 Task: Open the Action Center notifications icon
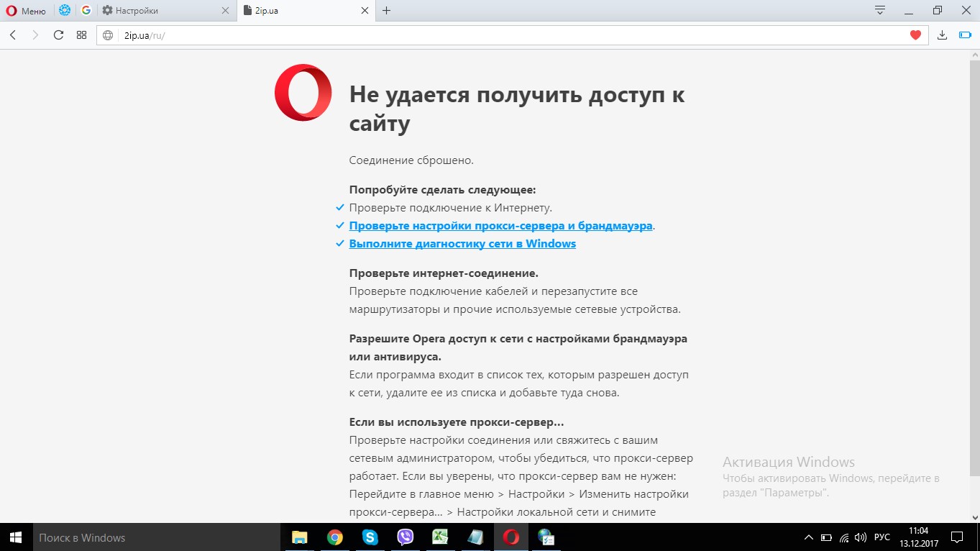point(957,537)
